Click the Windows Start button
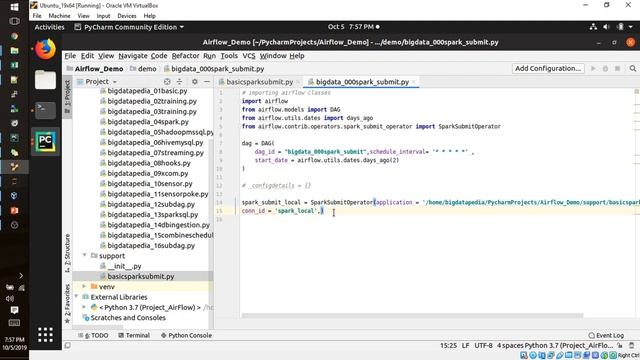Screen dimensions: 640x360 coord(14,7)
